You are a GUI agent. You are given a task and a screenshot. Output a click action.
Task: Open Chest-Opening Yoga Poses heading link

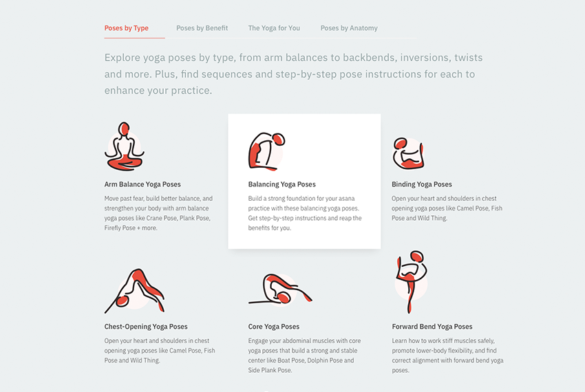tap(146, 327)
